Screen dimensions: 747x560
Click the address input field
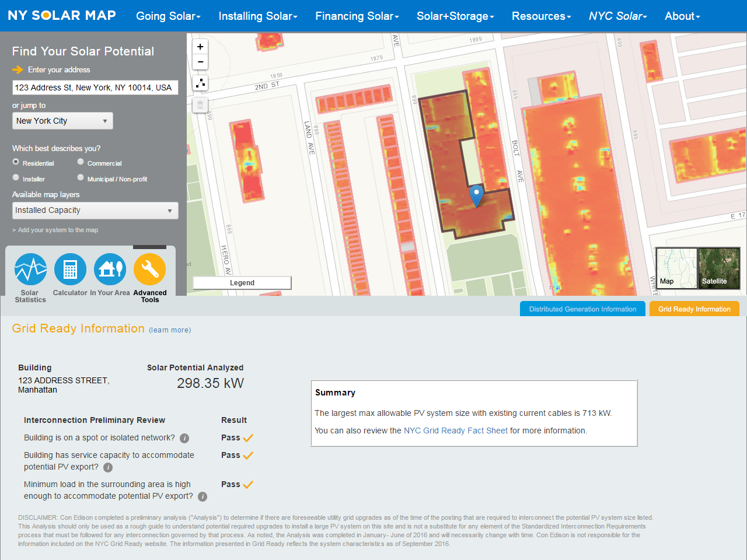95,87
